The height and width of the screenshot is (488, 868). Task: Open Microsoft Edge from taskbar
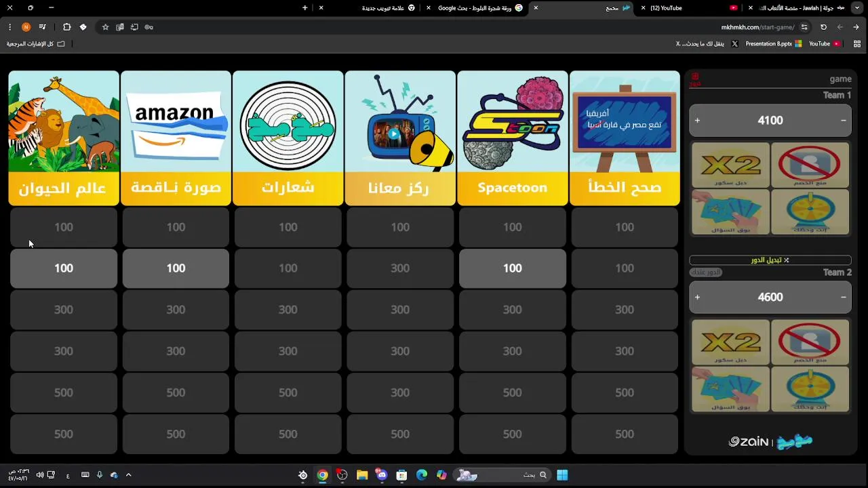[422, 475]
